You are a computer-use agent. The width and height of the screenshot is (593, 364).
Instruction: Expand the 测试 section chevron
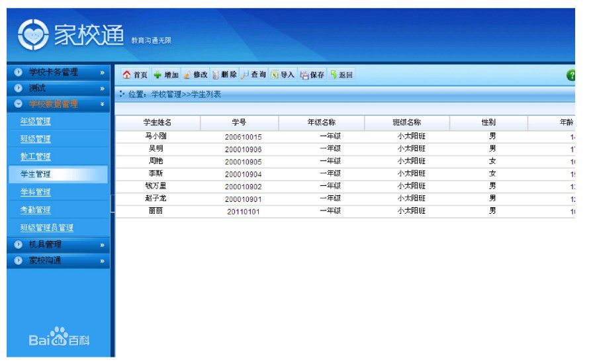pos(102,89)
